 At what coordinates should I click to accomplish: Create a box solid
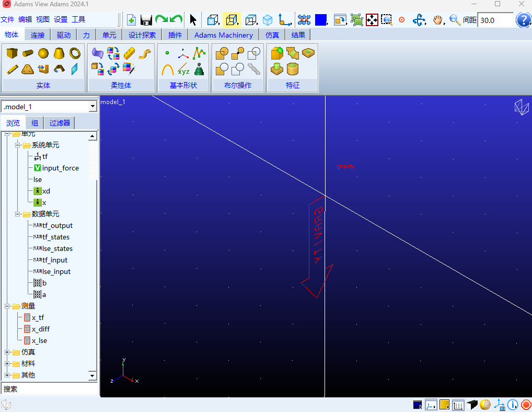12,53
